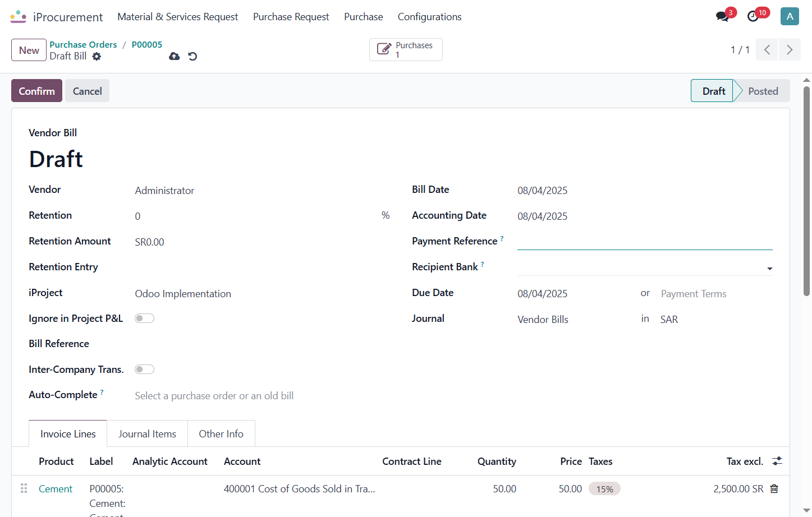
Task: Open the settings gear next to Draft Bill
Action: [97, 56]
